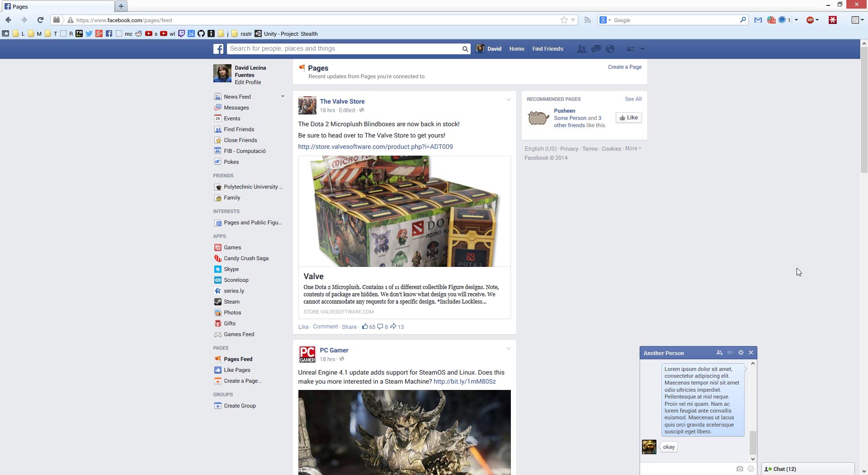Open The Valve Store post options chevron
This screenshot has height=475, width=868.
pyautogui.click(x=508, y=100)
